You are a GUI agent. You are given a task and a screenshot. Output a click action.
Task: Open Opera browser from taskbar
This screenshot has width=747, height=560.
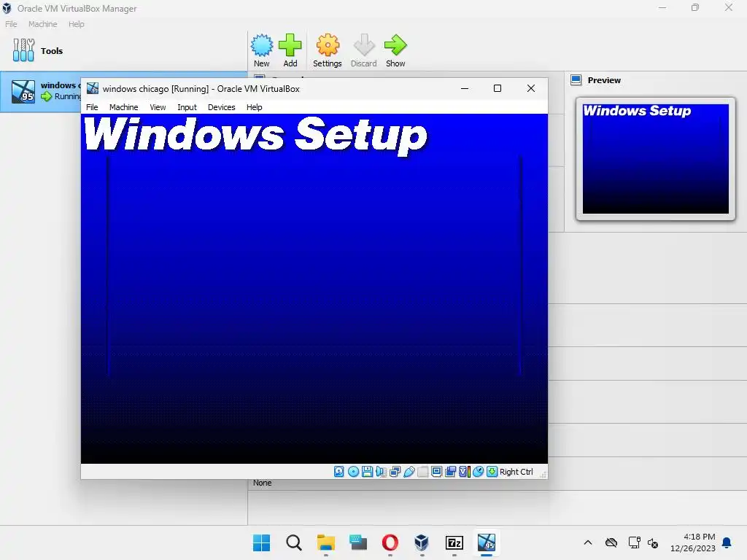(390, 542)
